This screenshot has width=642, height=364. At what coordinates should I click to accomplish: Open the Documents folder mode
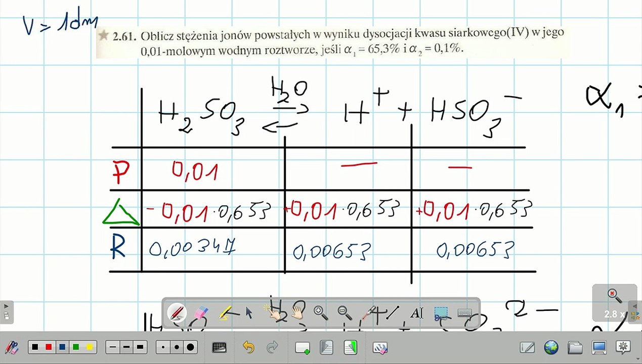tap(575, 348)
